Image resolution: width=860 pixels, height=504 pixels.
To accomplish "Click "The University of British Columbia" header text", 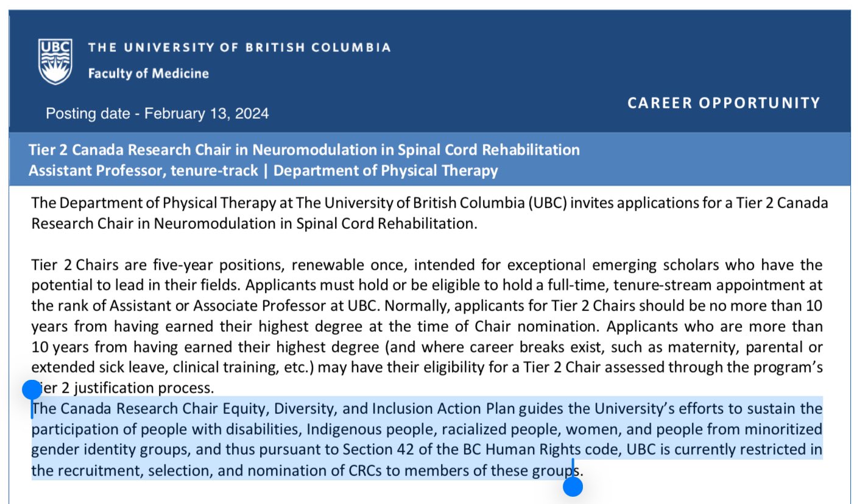I will (x=239, y=47).
